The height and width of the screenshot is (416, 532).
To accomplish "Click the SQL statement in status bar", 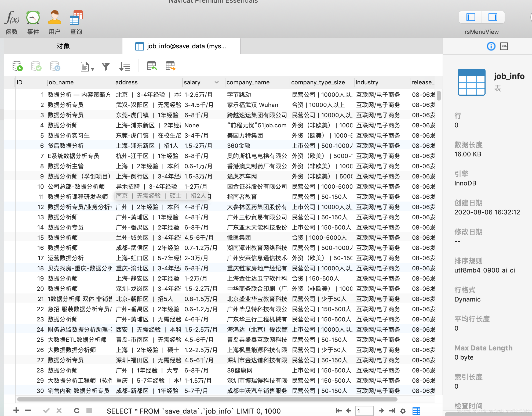I will [194, 411].
